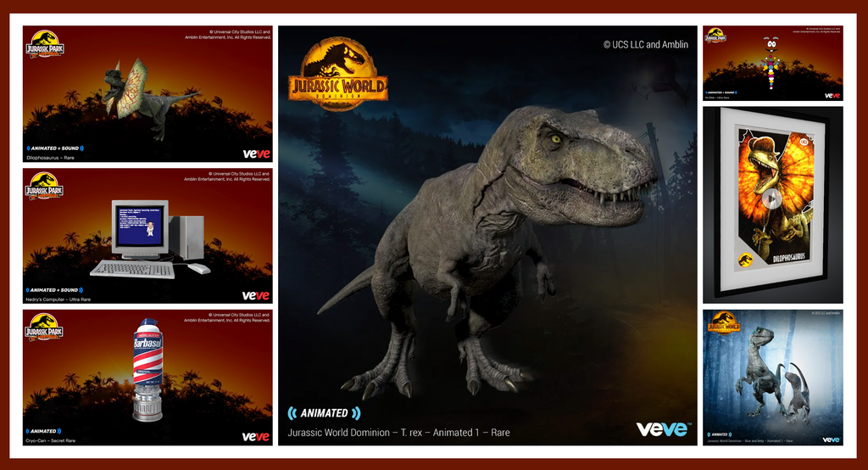Click the Animated + Sound badge on the Dilophosaurus Rare card
This screenshot has width=868, height=470.
point(55,148)
